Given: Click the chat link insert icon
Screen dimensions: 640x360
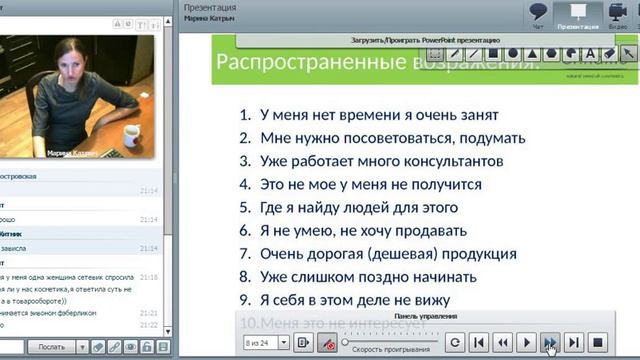Looking at the screenshot, I should pos(114,347).
